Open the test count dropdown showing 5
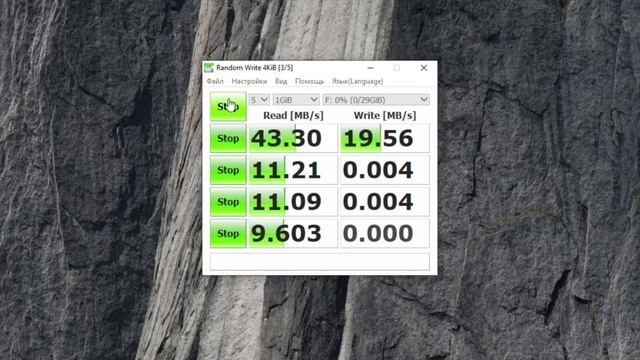The height and width of the screenshot is (360, 640). [x=259, y=100]
